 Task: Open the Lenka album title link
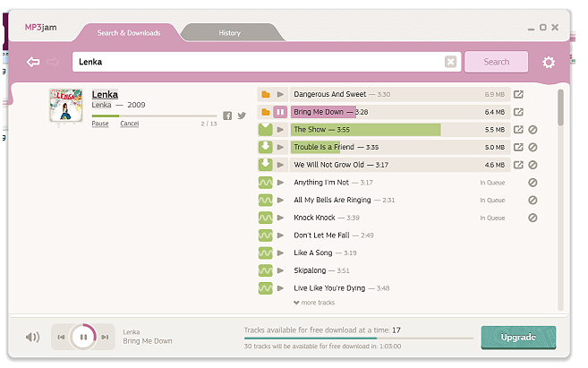[105, 95]
